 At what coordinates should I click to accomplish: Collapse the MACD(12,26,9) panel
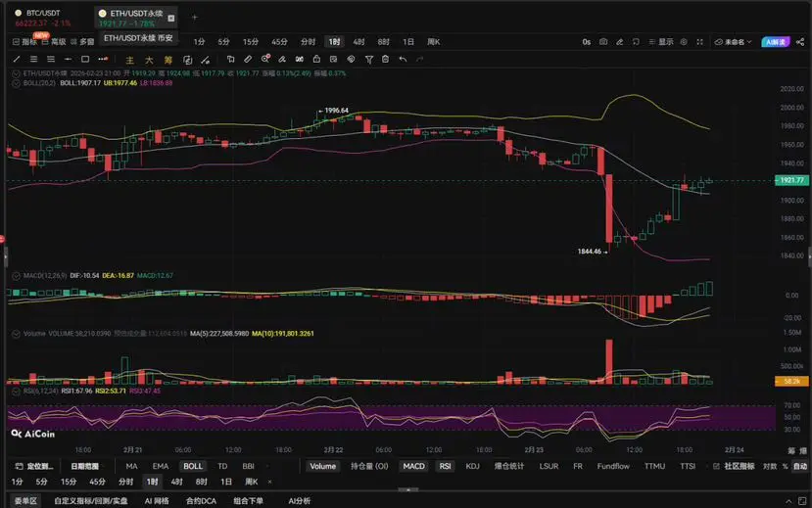coord(16,276)
